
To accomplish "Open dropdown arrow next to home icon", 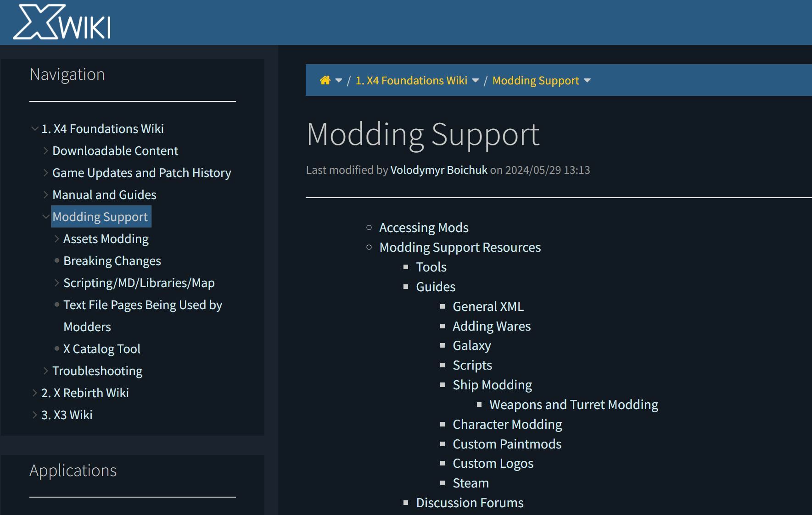I will 339,81.
